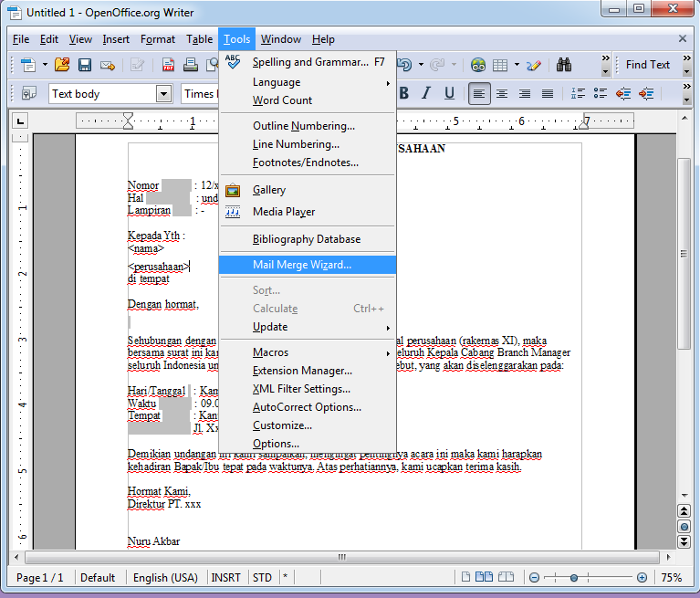Screen dimensions: 700x598
Task: Click the Styles and Formatting icon
Action: point(28,94)
